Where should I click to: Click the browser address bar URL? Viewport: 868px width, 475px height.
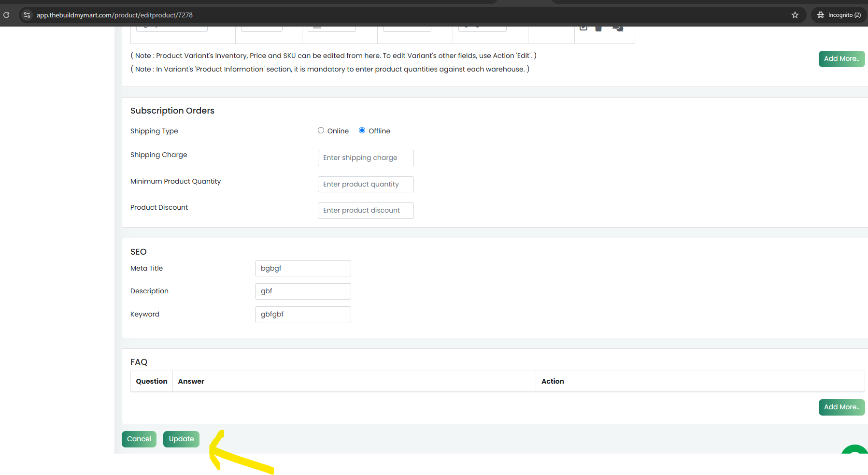coord(114,15)
